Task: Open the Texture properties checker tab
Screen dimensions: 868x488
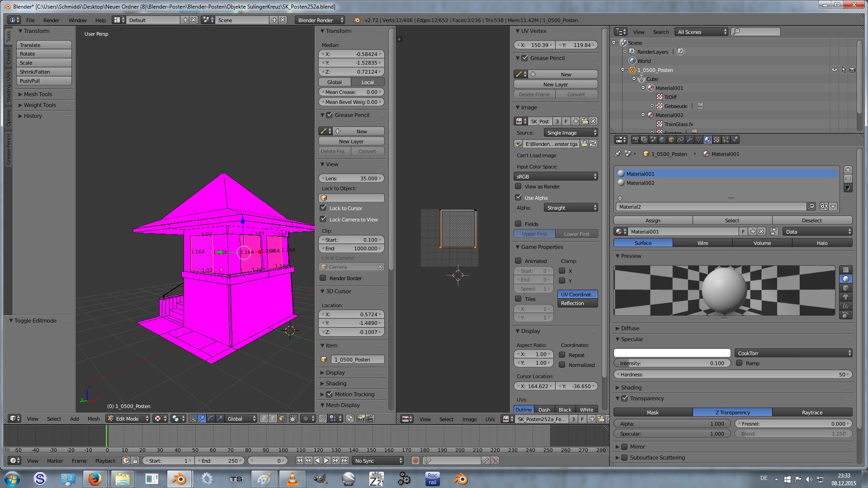Action: pyautogui.click(x=717, y=140)
